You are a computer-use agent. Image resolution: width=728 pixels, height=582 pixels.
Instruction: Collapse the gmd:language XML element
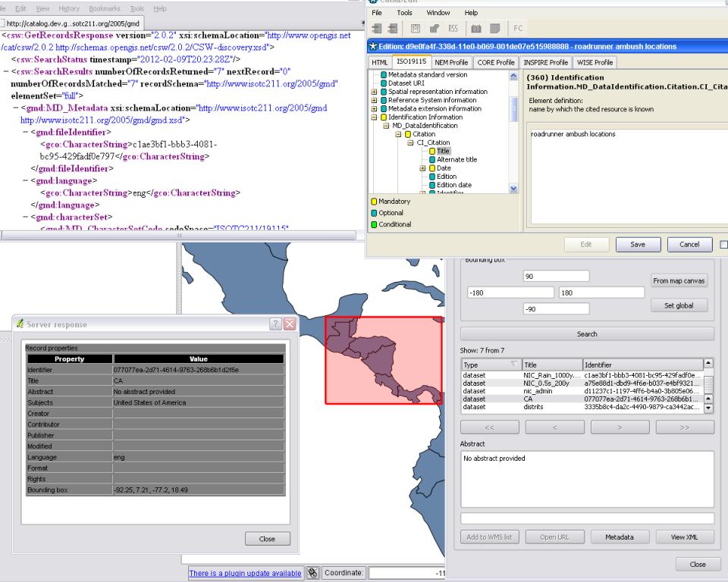click(26, 180)
